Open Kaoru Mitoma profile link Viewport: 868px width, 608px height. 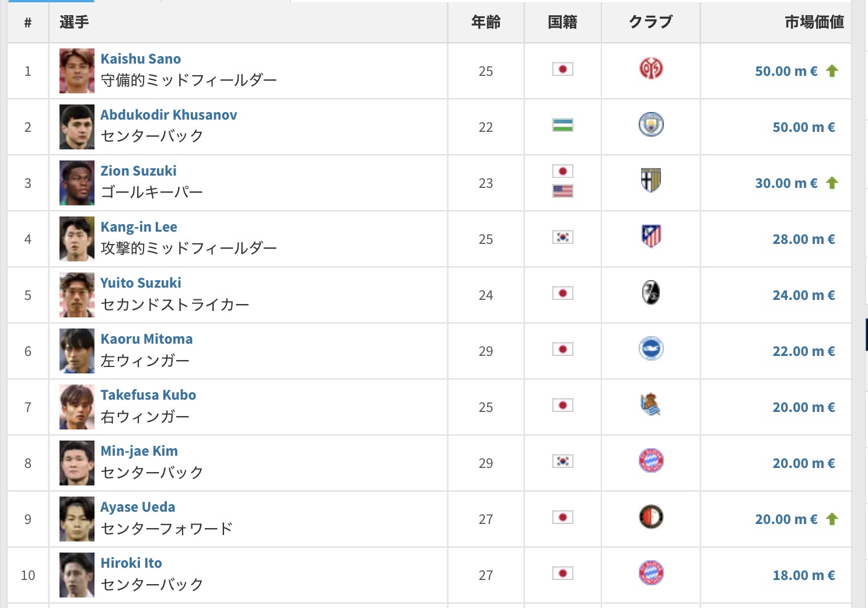pos(146,339)
